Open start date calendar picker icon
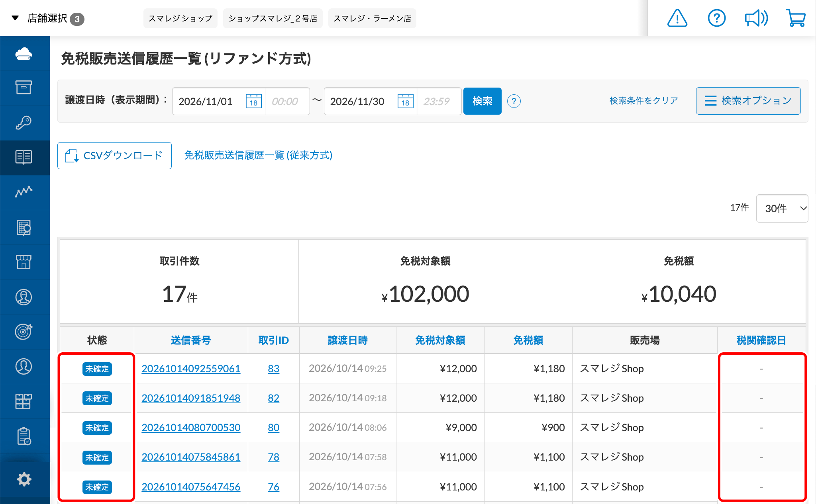 (x=254, y=101)
